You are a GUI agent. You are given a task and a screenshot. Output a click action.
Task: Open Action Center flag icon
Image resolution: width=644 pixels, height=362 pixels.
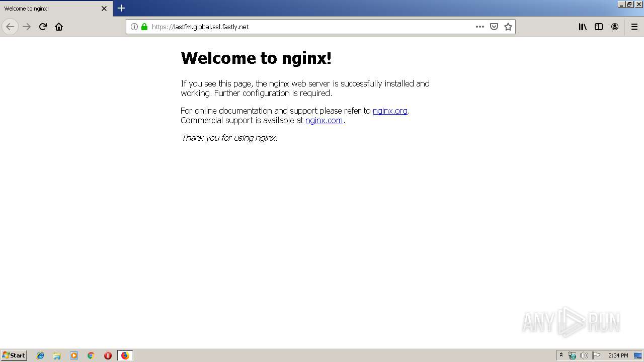pyautogui.click(x=596, y=355)
